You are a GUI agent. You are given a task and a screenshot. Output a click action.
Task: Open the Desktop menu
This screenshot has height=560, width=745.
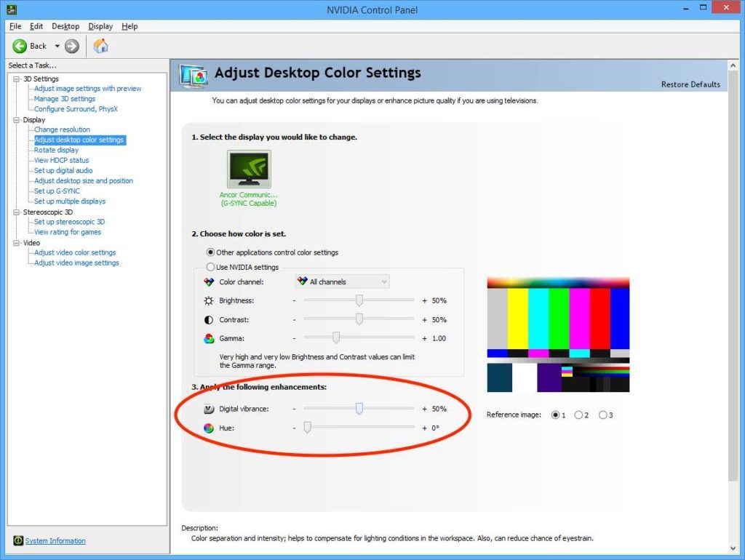point(65,26)
